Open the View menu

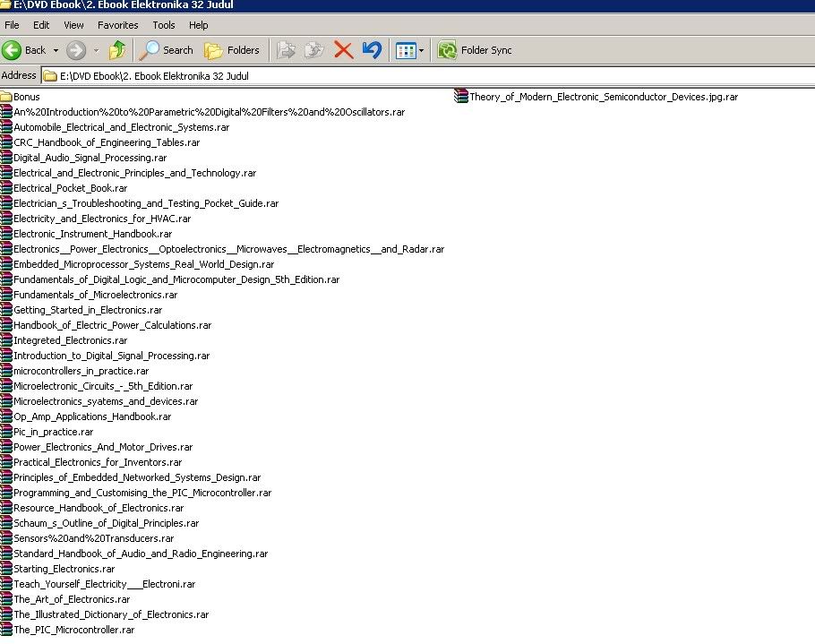pyautogui.click(x=73, y=25)
